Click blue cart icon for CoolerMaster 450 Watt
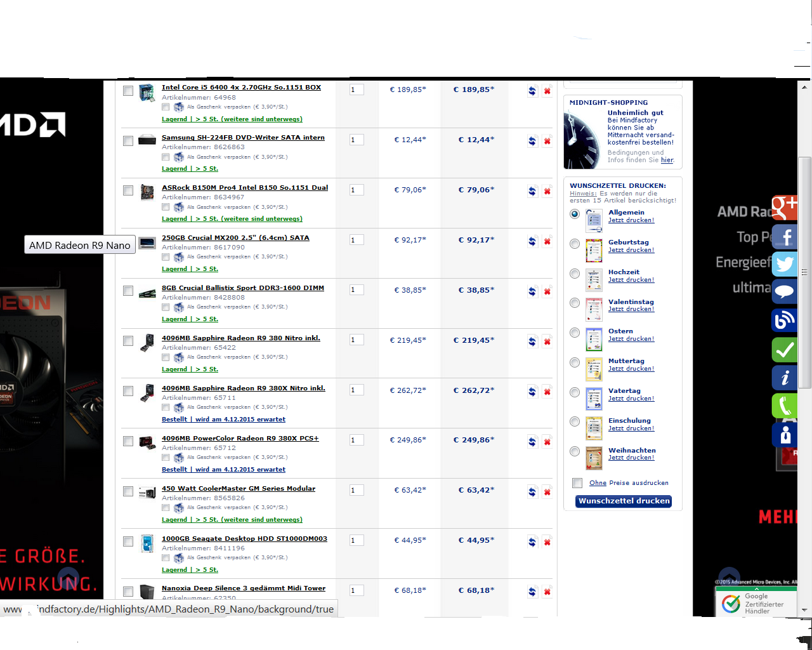The image size is (812, 650). coord(532,492)
